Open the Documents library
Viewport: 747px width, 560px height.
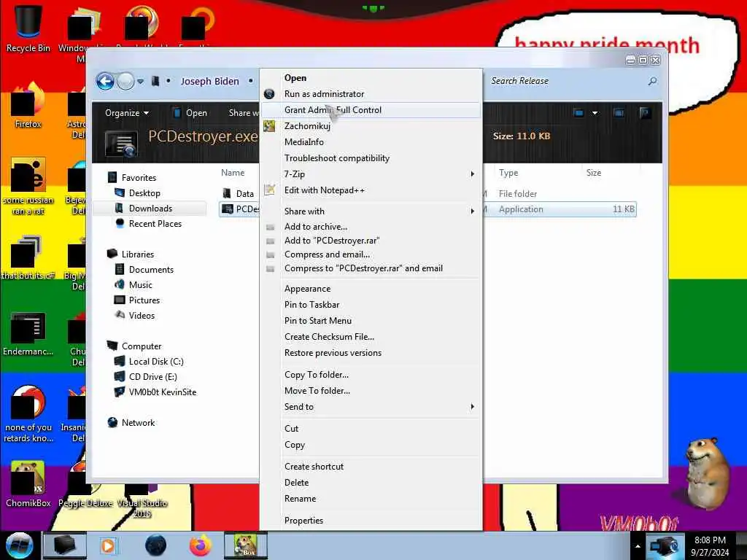point(151,270)
